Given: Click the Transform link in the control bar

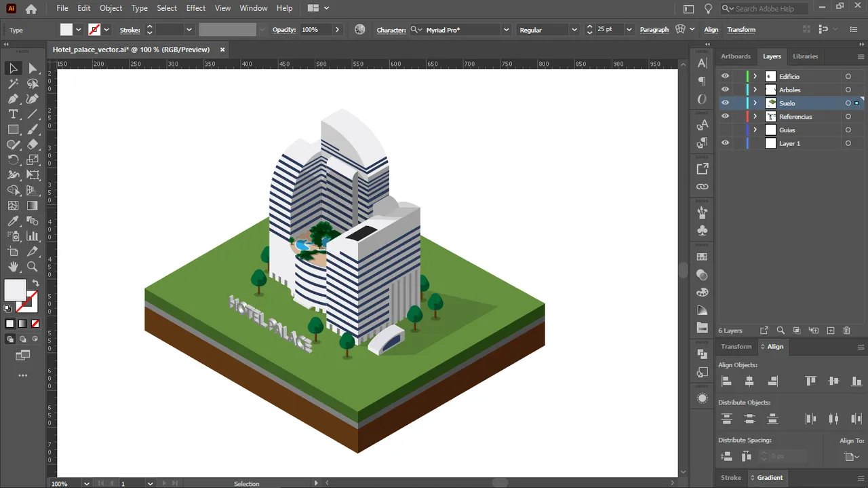Looking at the screenshot, I should point(741,30).
